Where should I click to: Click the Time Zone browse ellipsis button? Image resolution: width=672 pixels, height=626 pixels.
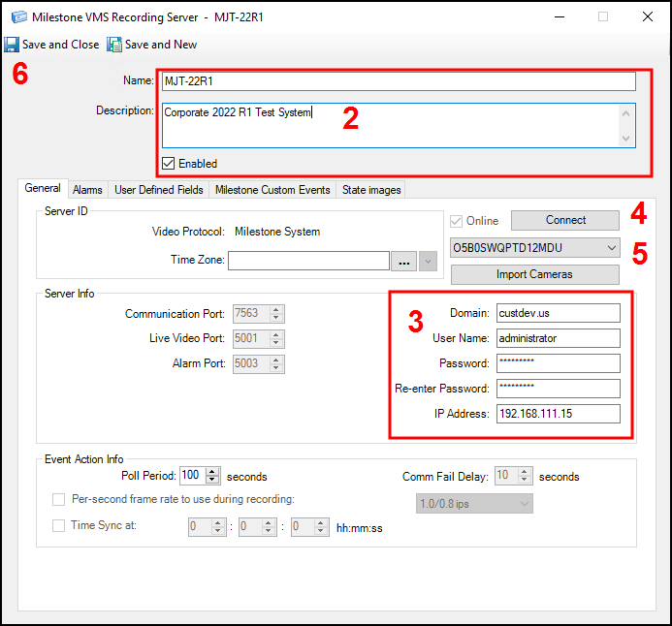(403, 262)
